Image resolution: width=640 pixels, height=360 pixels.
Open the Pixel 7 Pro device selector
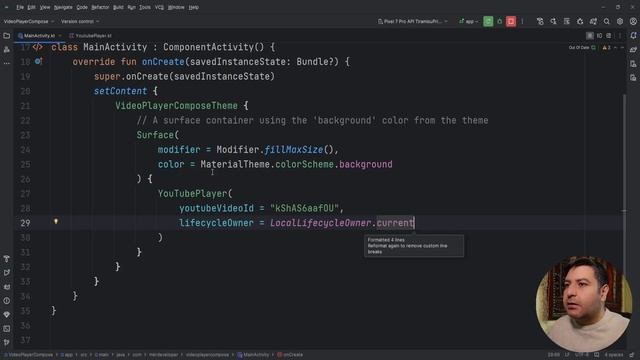[x=413, y=21]
